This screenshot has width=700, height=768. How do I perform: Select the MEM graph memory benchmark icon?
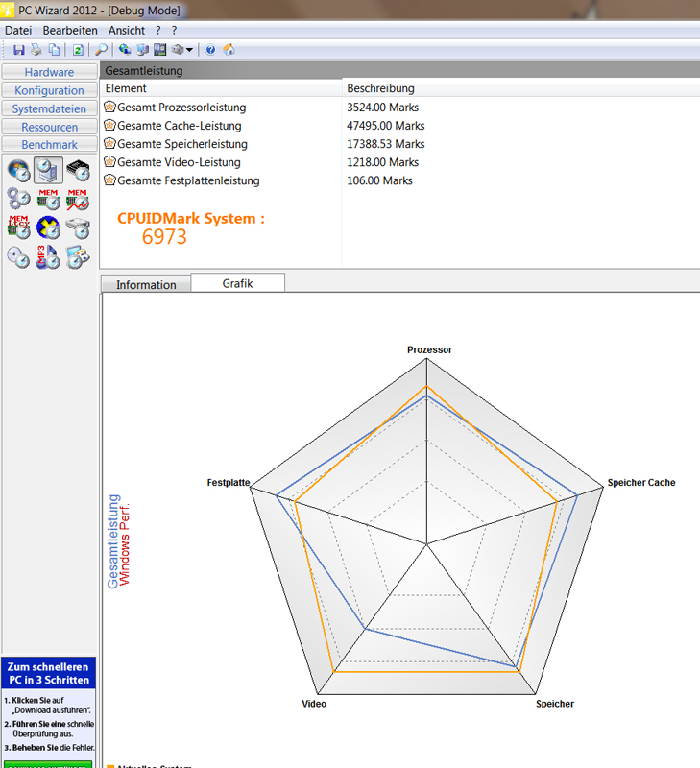(x=78, y=199)
